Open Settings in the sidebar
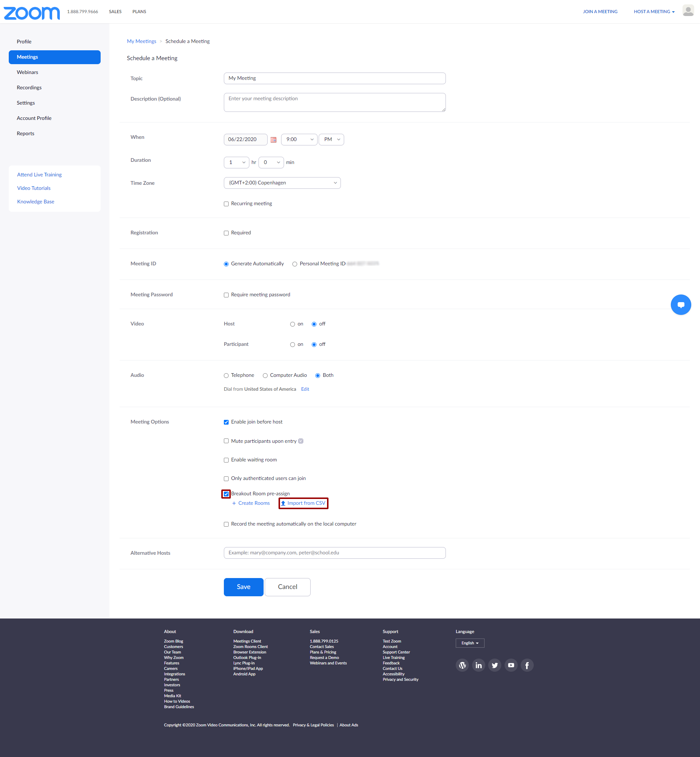 pyautogui.click(x=26, y=103)
